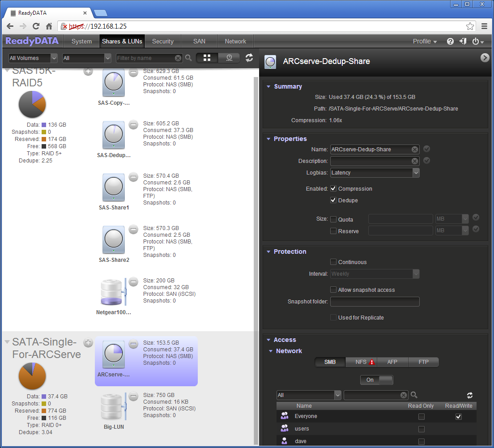Bookmark page with star icon
Viewport: 494px width, 448px height.
click(x=470, y=26)
